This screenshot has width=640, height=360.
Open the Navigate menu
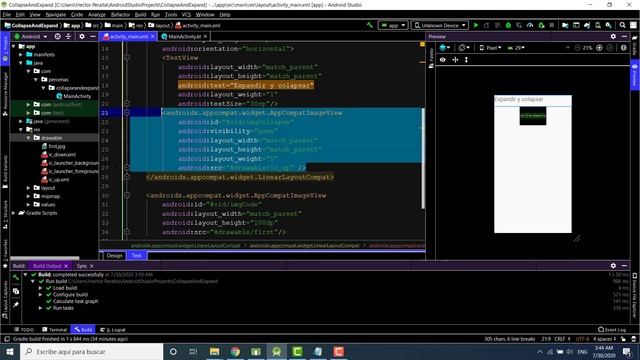coord(56,15)
